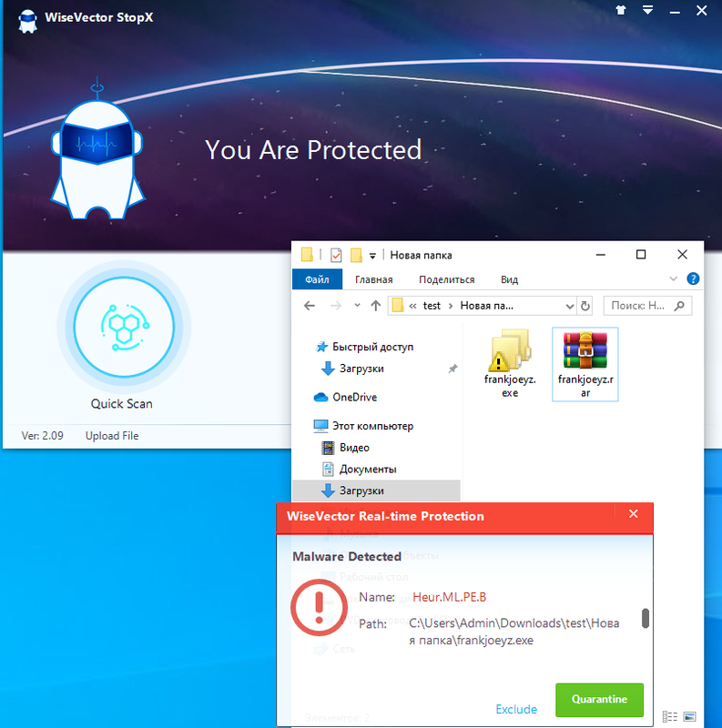Minimize the WiseVector StopX window
722x728 pixels.
(x=675, y=12)
